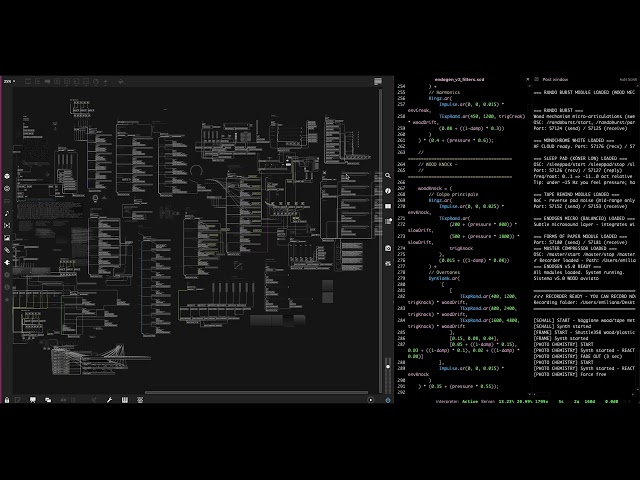This screenshot has height=480, width=640.
Task: Click the Post window title
Action: coord(556,80)
